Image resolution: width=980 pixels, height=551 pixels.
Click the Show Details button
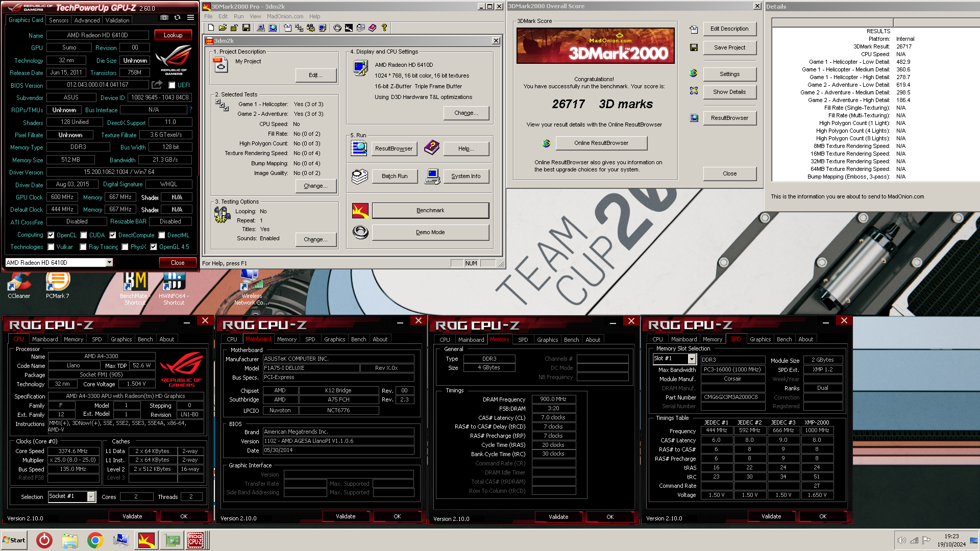[729, 92]
